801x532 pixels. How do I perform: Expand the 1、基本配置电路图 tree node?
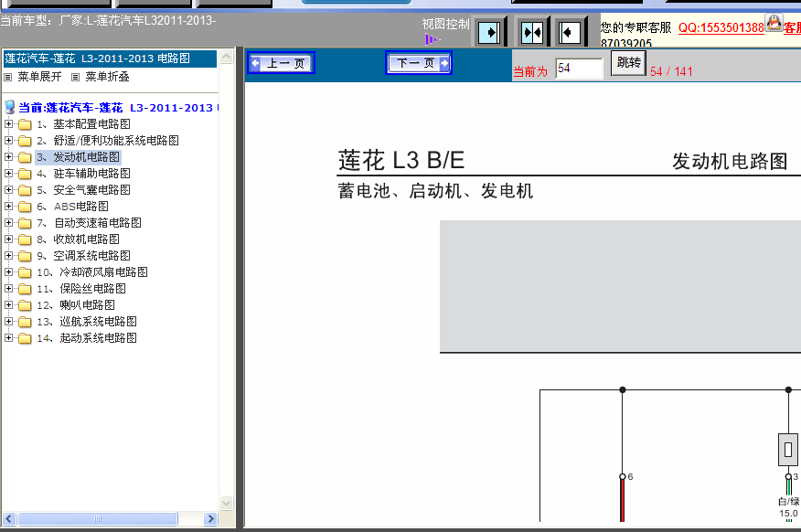tap(8, 123)
